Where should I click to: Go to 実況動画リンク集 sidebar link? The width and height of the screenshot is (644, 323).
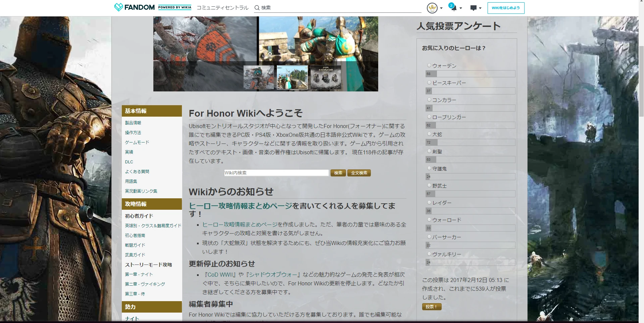click(x=141, y=191)
